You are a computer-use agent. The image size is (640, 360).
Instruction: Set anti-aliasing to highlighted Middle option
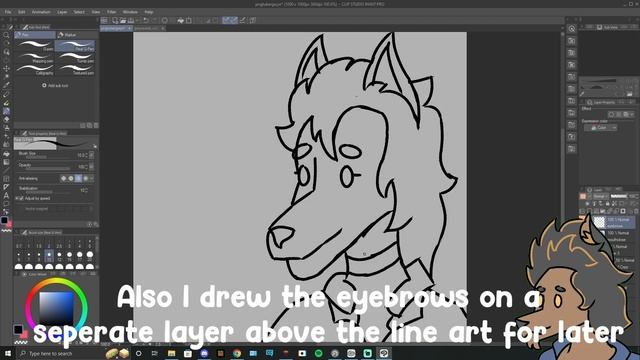78,178
